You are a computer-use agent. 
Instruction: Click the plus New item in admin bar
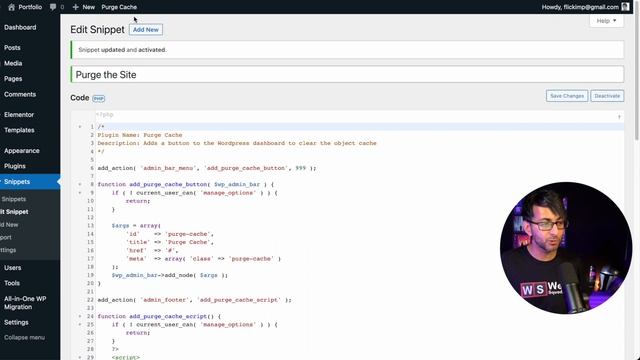point(83,7)
